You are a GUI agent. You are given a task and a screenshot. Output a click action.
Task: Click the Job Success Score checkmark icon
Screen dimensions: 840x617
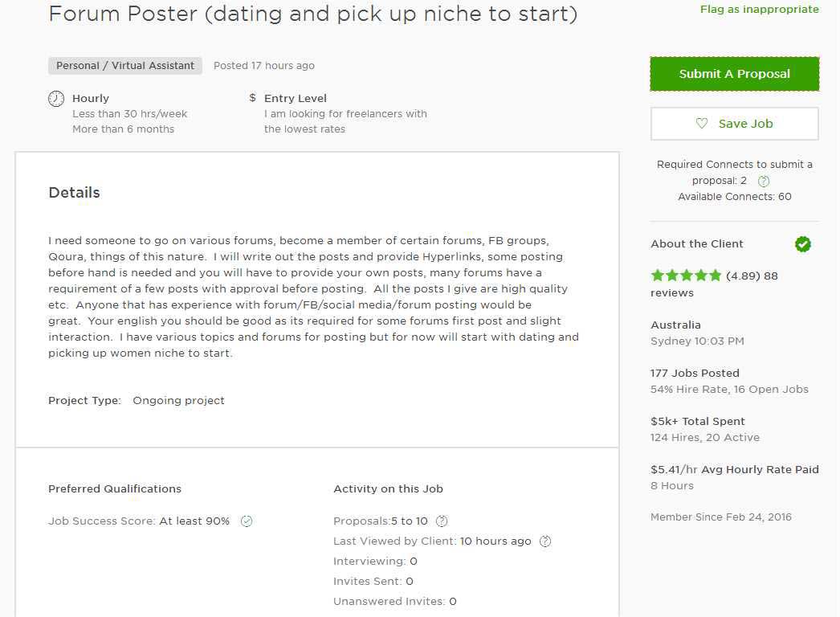coord(247,521)
